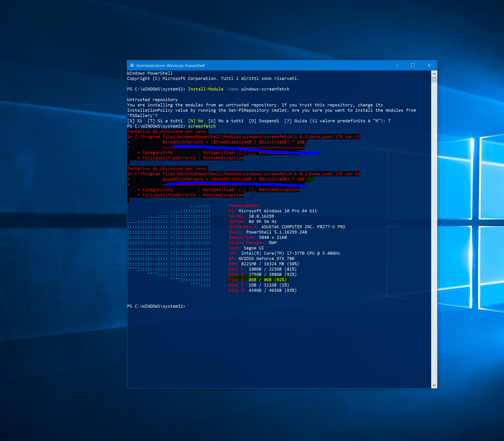This screenshot has width=504, height=441.
Task: Click the Install-Module command text
Action: (206, 89)
